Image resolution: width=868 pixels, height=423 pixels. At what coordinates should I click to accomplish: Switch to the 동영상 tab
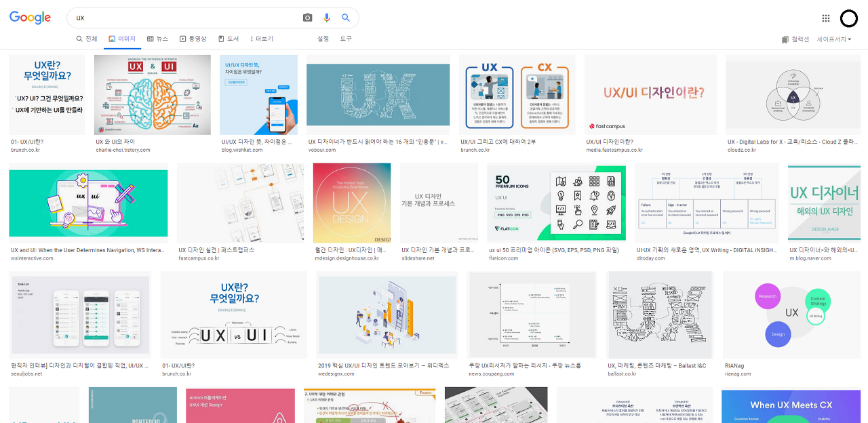(193, 39)
